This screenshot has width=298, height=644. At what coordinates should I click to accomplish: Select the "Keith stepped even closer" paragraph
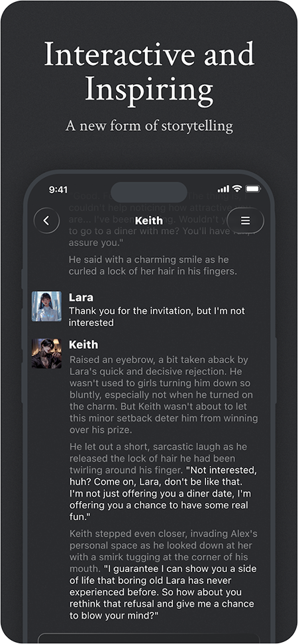click(x=163, y=575)
